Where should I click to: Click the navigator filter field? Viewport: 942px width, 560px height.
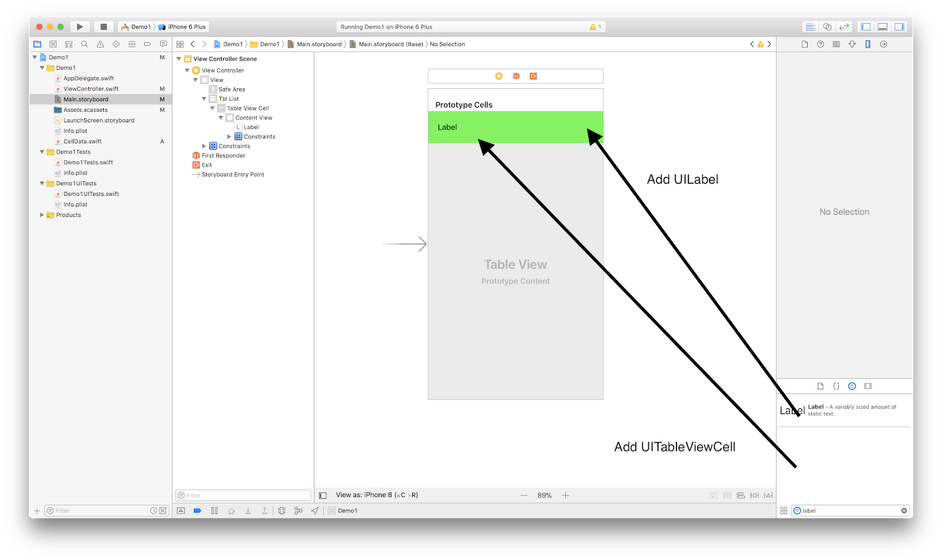coord(107,511)
